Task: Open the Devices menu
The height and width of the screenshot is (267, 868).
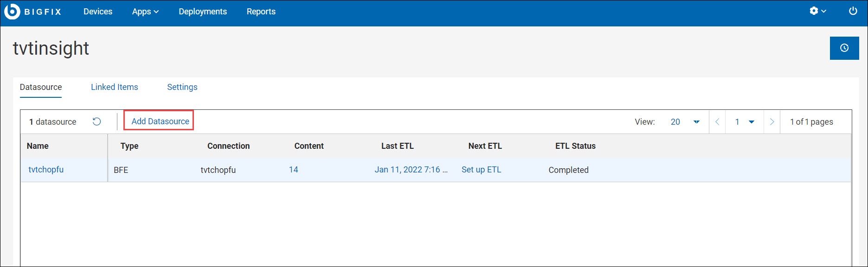Action: click(98, 12)
